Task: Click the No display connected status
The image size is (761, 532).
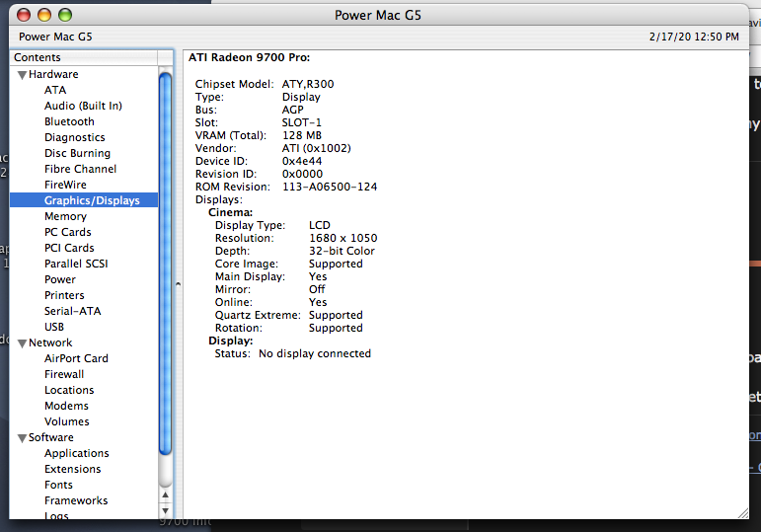Action: [315, 354]
